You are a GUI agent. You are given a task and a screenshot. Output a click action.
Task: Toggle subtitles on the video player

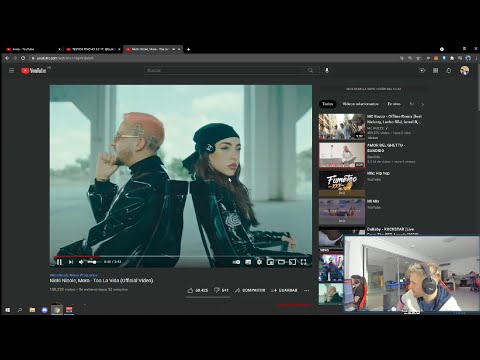(248, 262)
